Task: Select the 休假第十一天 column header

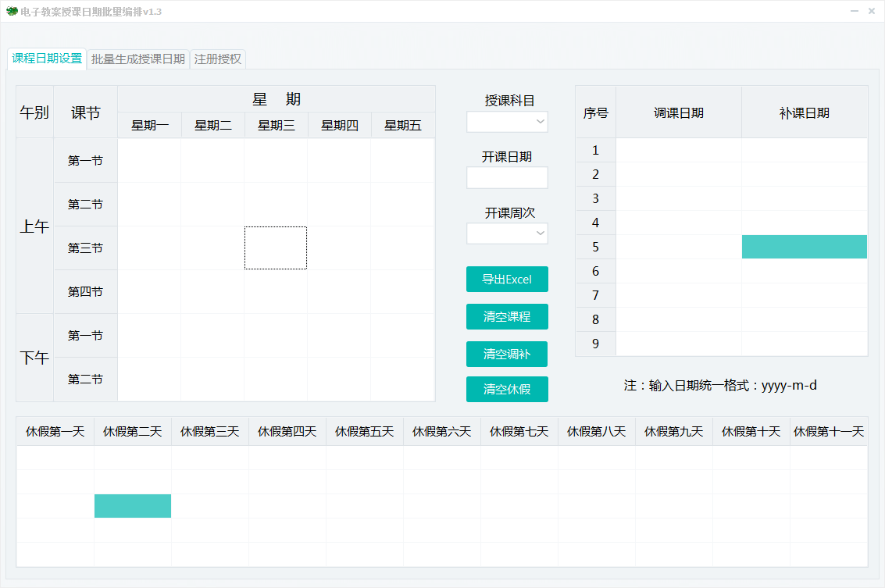Action: click(x=828, y=430)
